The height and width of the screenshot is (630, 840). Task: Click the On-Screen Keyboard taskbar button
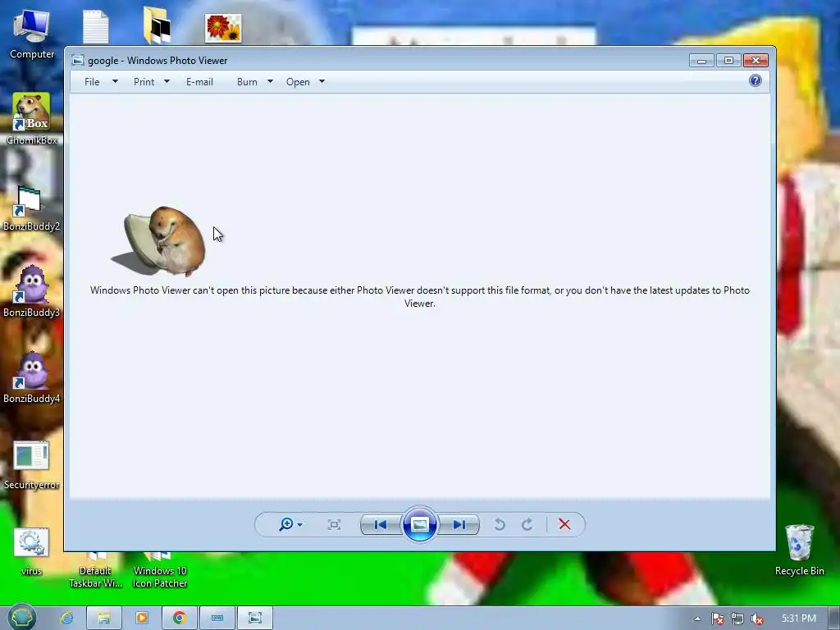(x=217, y=618)
